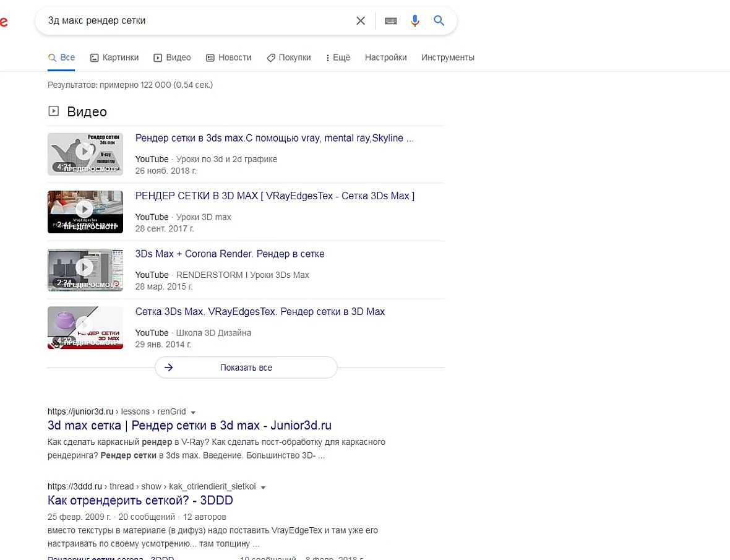Open Инструменты search tools
This screenshot has width=730, height=560.
(x=448, y=58)
